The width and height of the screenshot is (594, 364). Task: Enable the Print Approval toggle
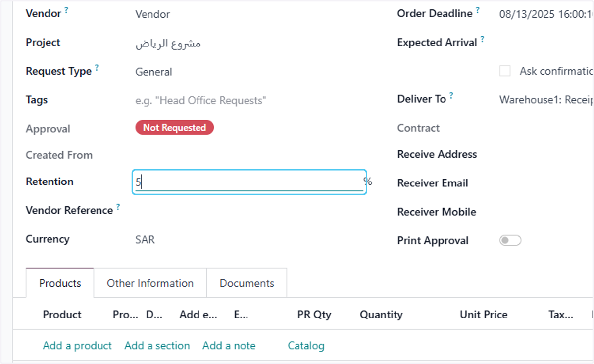click(510, 241)
